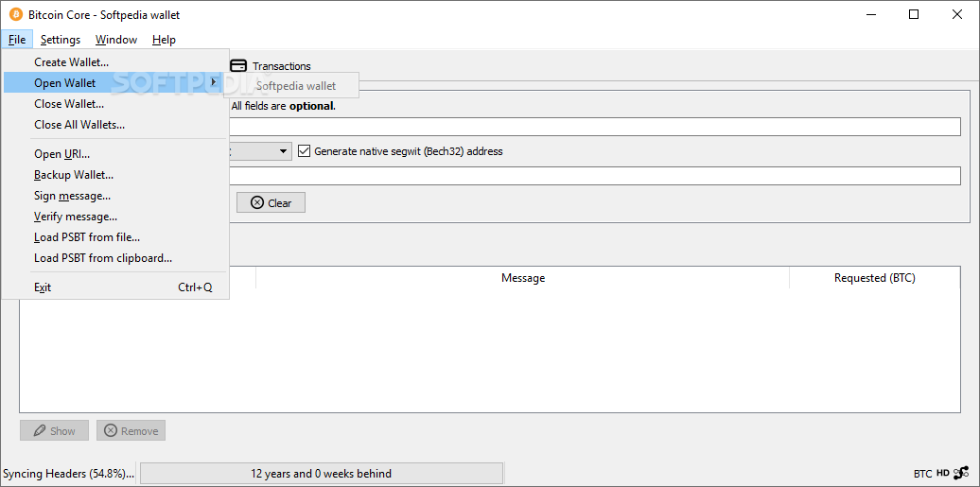Click the BTC unit selector in status bar
The height and width of the screenshot is (487, 980).
point(922,473)
